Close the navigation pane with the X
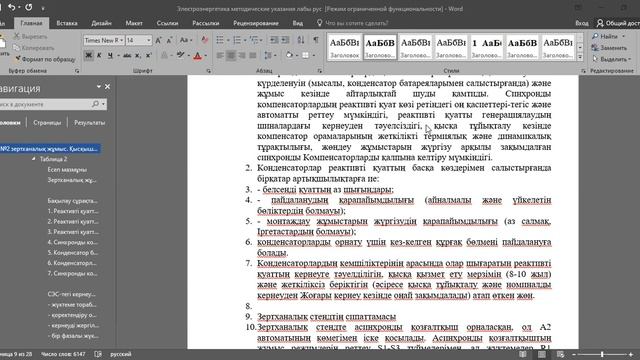This screenshot has width=640, height=360. coord(107,87)
